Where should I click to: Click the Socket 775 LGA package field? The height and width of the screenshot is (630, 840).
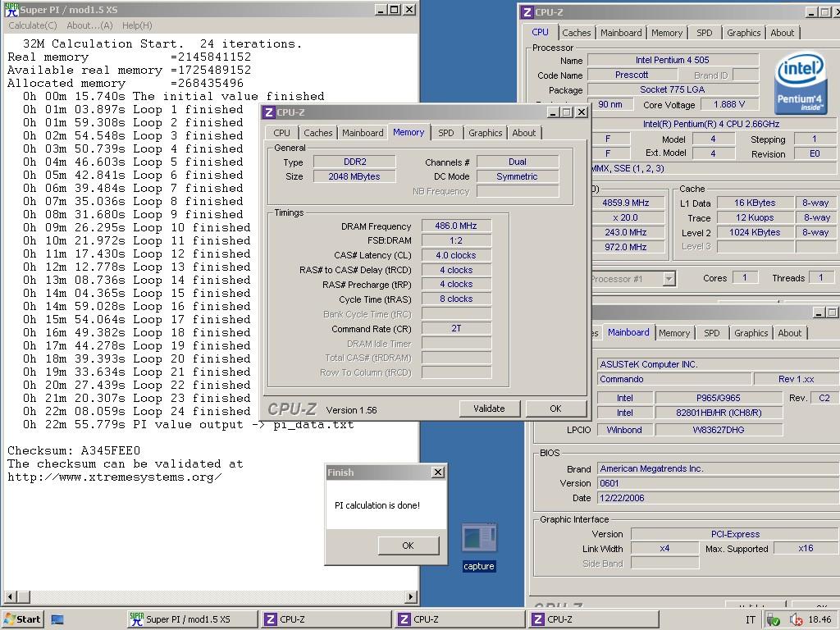point(673,89)
